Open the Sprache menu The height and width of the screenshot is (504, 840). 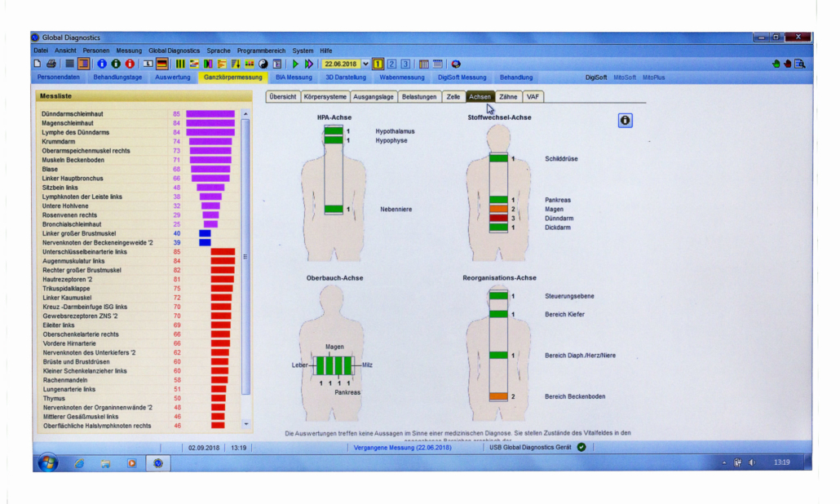pos(219,51)
